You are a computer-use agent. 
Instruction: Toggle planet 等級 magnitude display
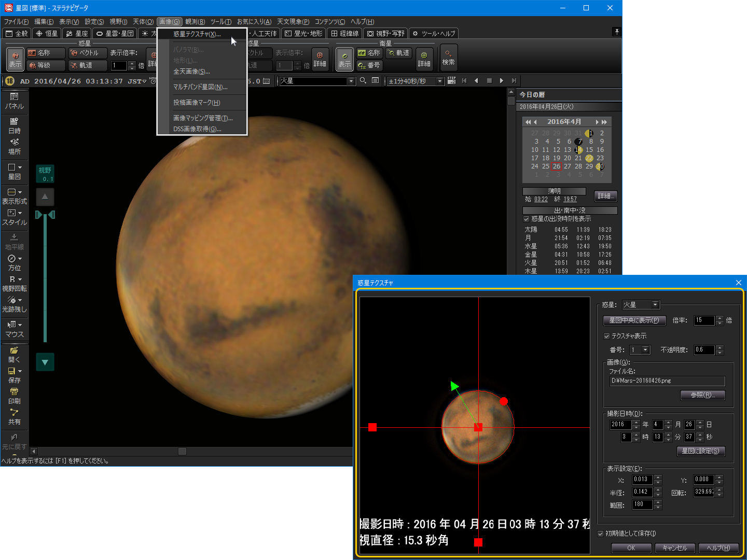click(x=46, y=65)
